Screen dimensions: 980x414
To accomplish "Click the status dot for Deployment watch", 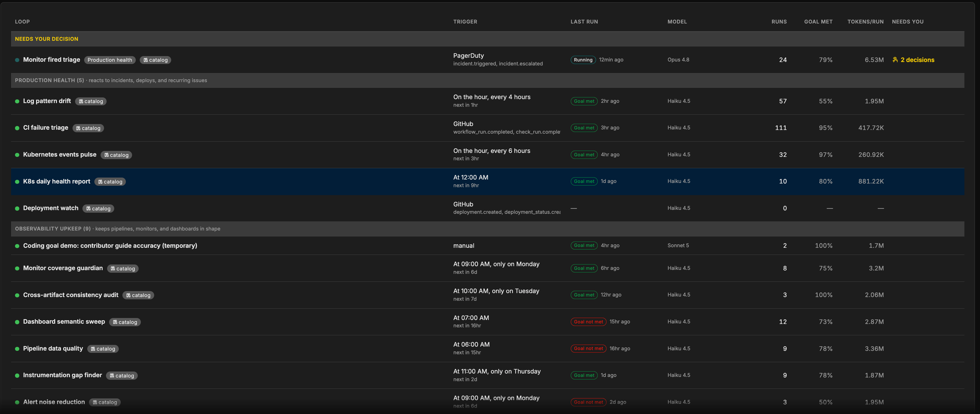I will pyautogui.click(x=17, y=209).
